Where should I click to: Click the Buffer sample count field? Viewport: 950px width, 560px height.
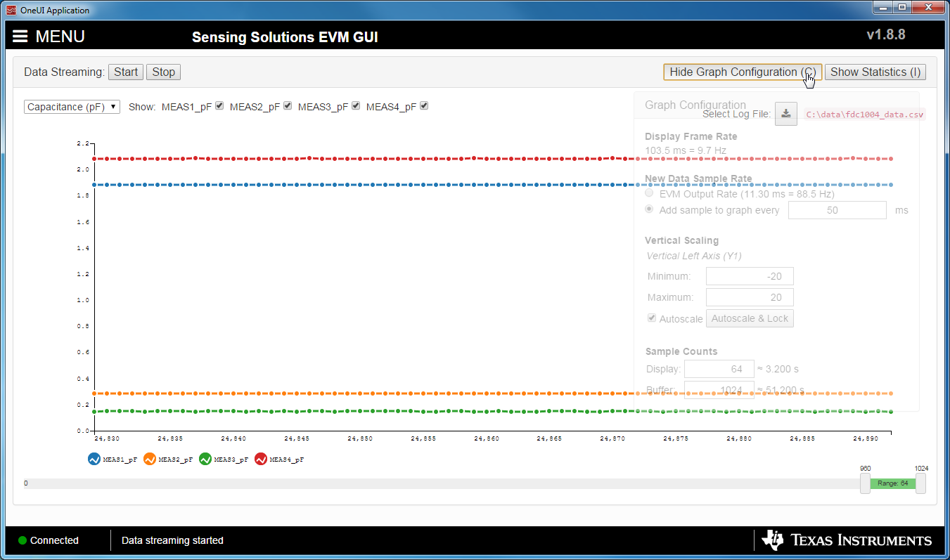719,390
